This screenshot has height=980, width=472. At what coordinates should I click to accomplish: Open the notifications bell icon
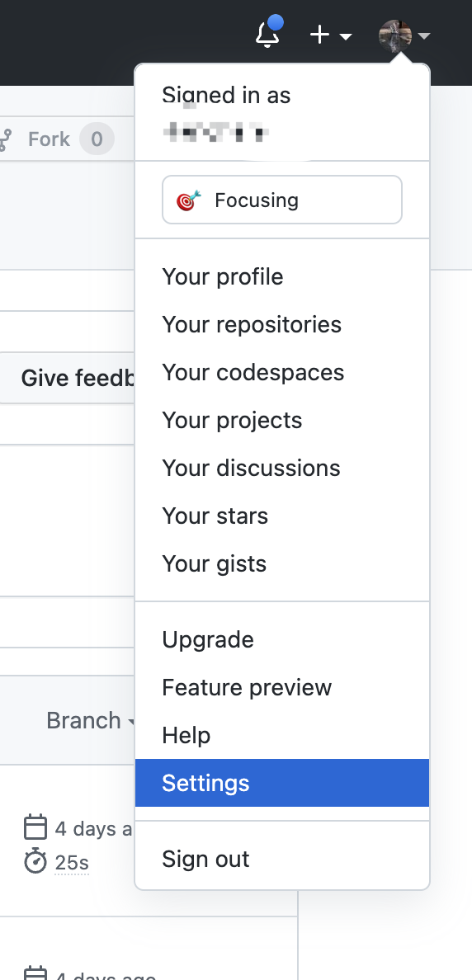point(267,34)
